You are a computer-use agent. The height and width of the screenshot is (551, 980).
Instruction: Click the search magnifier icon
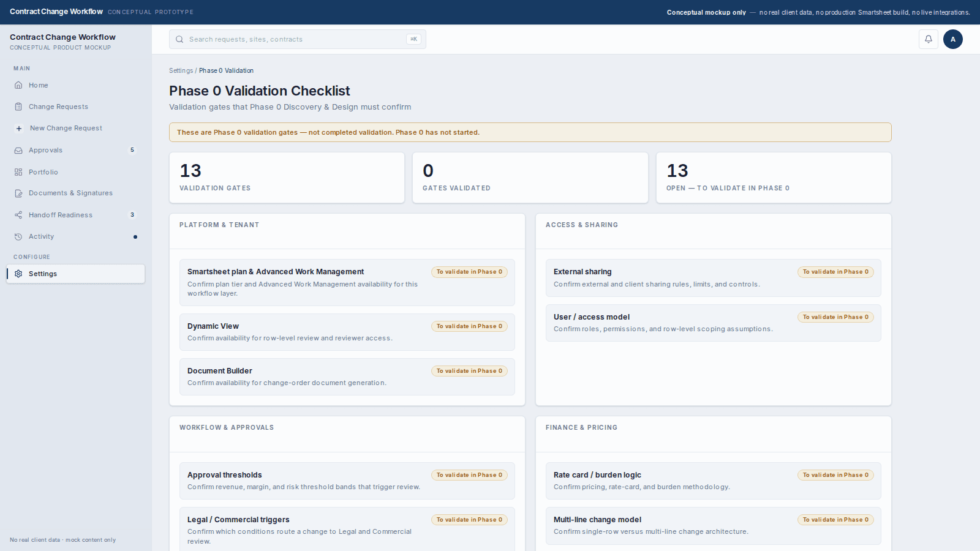point(179,39)
